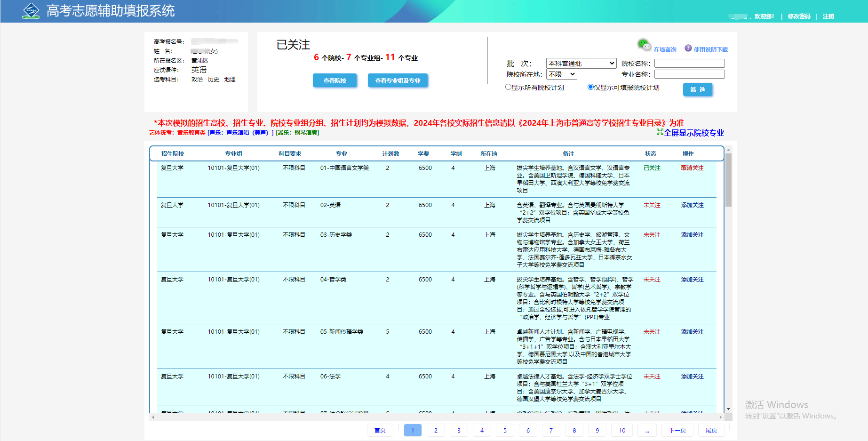Click 修改密码 in the header
The width and height of the screenshot is (868, 441).
[799, 16]
